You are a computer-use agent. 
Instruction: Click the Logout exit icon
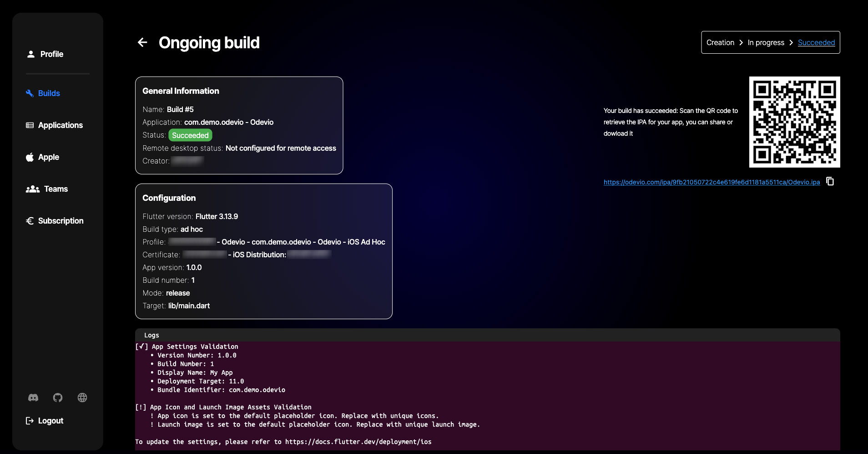point(30,421)
